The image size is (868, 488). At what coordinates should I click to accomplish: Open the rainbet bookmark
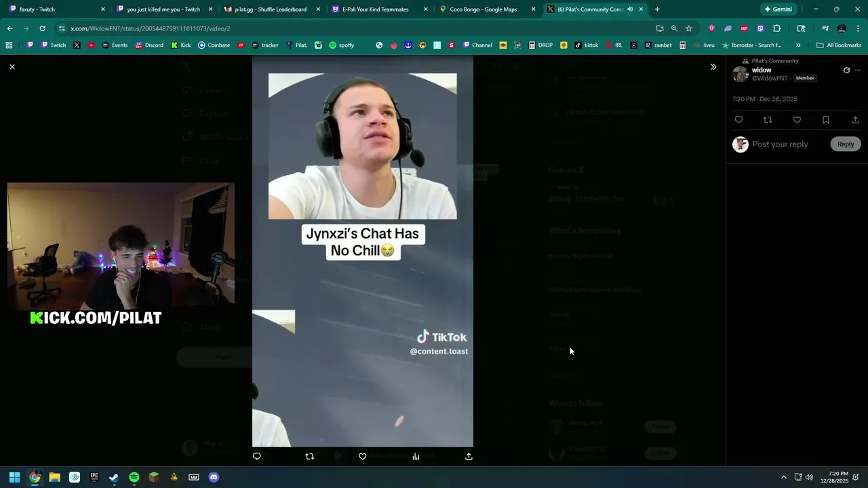point(658,45)
